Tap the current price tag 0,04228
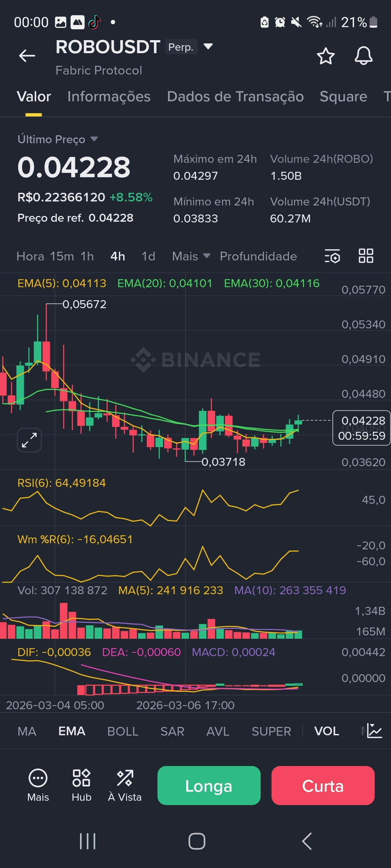Viewport: 391px width, 868px height. pyautogui.click(x=361, y=428)
